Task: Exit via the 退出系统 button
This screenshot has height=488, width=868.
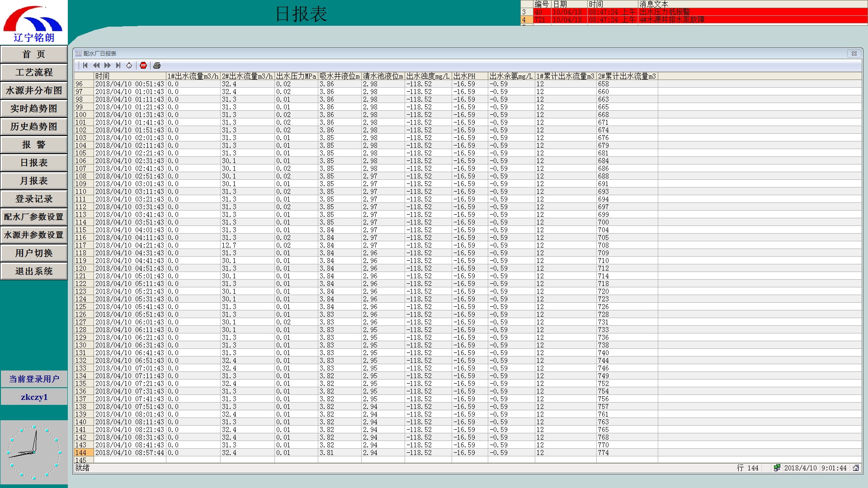Action: [x=34, y=271]
